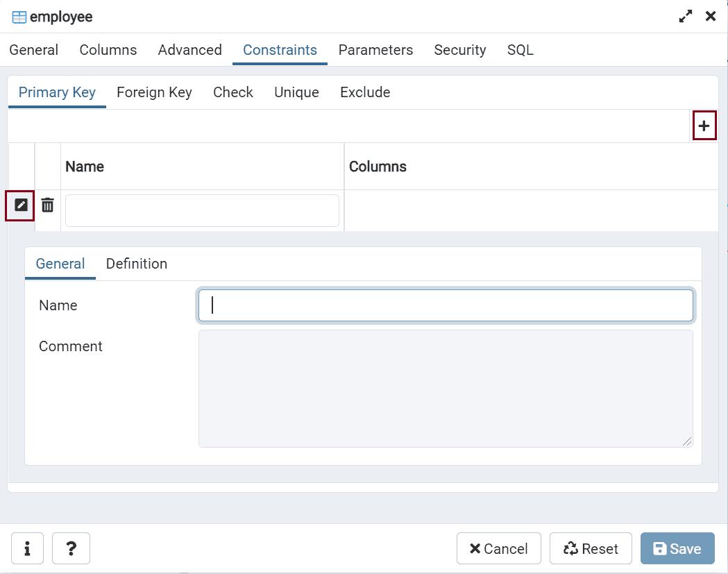
Task: Switch to Foreign Key constraints
Action: pos(154,92)
